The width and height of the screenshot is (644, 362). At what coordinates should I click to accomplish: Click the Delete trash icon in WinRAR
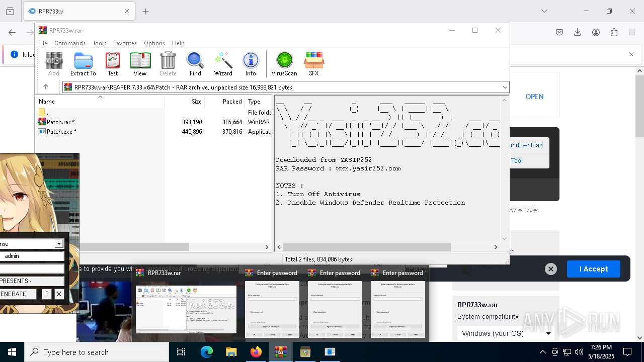tap(168, 64)
